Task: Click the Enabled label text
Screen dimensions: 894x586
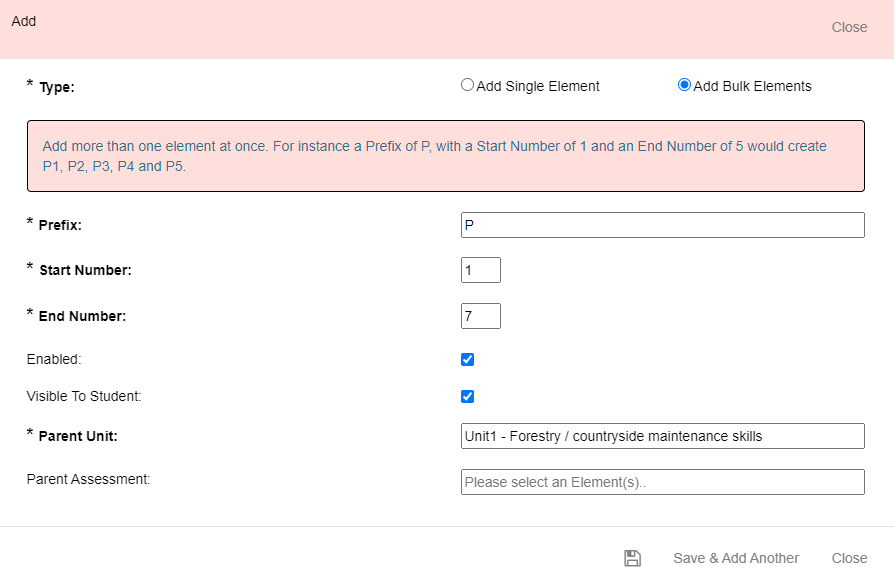Action: tap(54, 360)
